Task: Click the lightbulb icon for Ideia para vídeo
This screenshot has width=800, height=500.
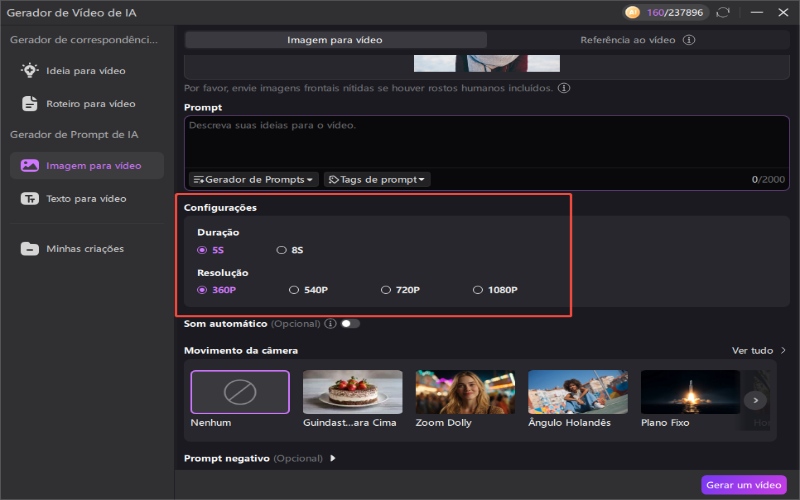Action: click(x=29, y=70)
